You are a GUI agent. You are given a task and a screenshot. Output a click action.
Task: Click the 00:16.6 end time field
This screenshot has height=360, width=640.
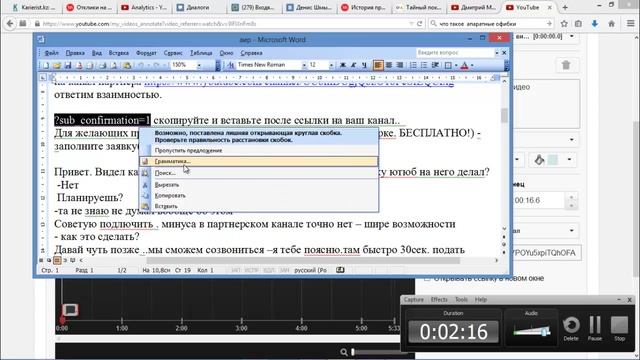pyautogui.click(x=538, y=200)
